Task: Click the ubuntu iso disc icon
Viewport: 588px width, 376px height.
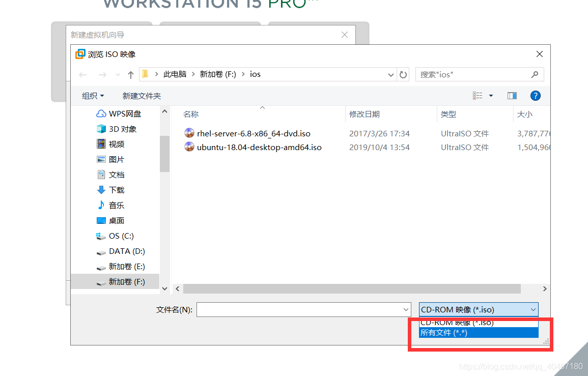Action: click(189, 147)
